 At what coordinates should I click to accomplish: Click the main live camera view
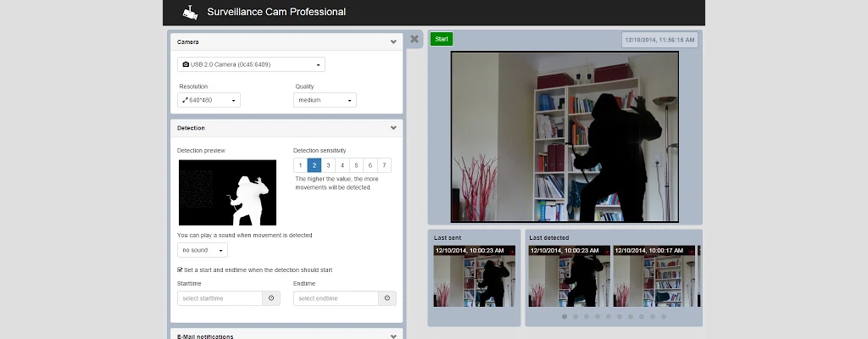click(x=565, y=136)
